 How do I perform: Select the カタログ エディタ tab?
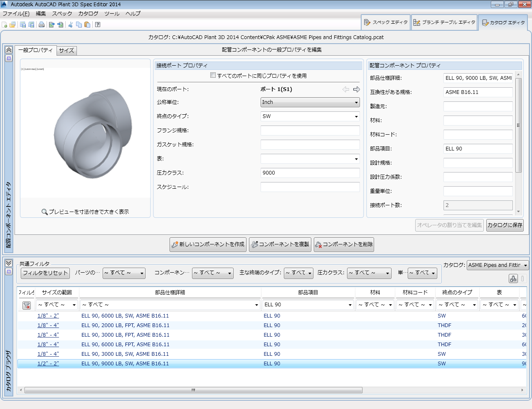[503, 22]
